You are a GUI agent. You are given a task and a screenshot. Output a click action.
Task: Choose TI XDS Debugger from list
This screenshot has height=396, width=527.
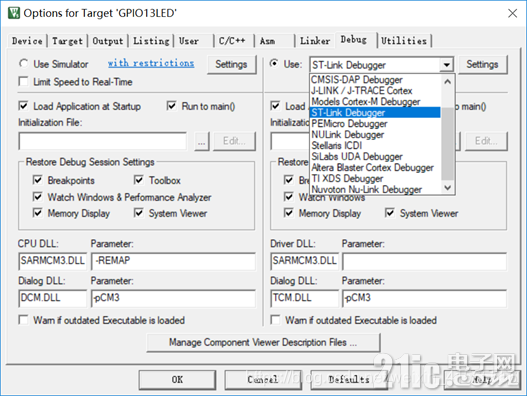pos(375,179)
